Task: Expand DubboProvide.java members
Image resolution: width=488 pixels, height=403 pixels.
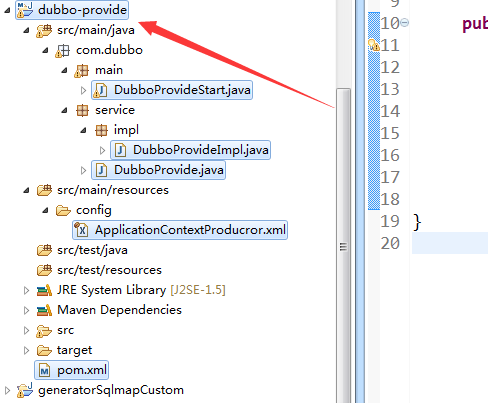Action: [x=83, y=170]
